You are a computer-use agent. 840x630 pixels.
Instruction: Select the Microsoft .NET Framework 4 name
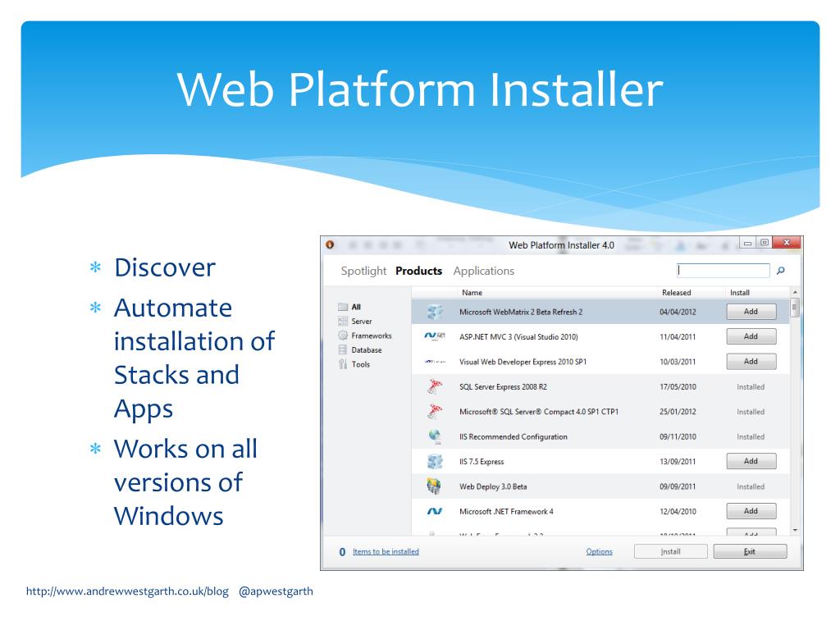[x=506, y=512]
